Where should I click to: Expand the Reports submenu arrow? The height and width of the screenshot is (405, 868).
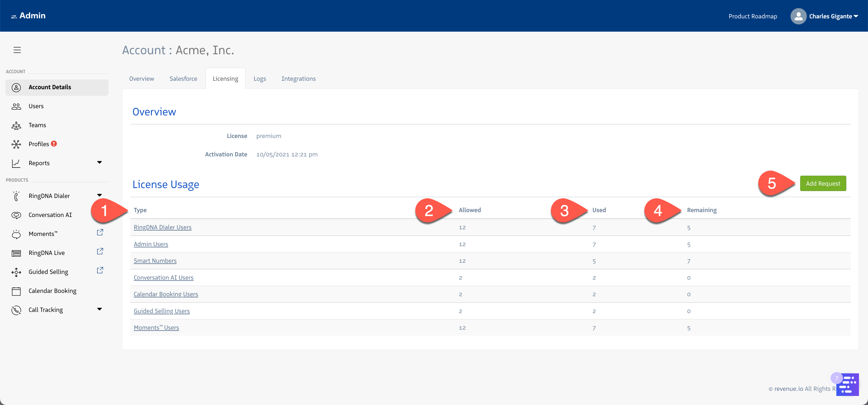click(99, 162)
